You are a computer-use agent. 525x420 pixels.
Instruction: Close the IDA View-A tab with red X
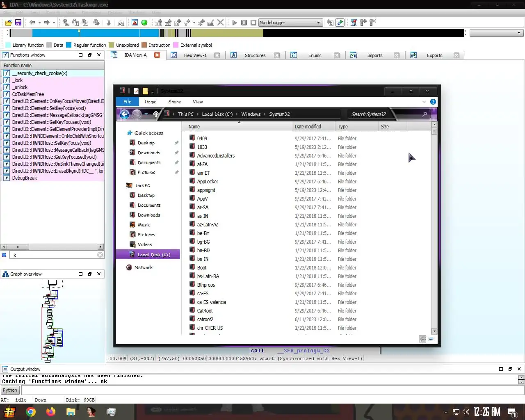(157, 55)
